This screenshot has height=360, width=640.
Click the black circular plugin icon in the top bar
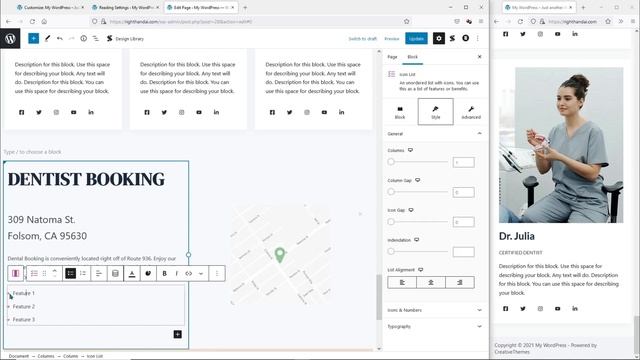point(465,38)
